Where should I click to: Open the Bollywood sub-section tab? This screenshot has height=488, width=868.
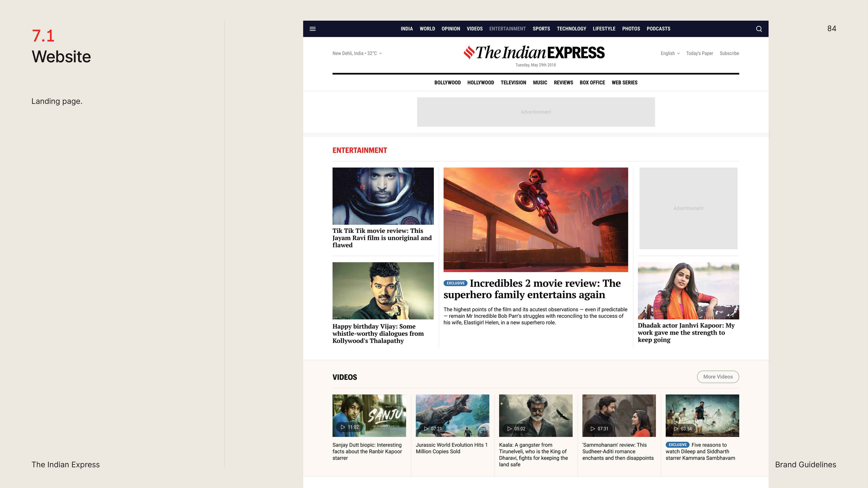tap(447, 83)
